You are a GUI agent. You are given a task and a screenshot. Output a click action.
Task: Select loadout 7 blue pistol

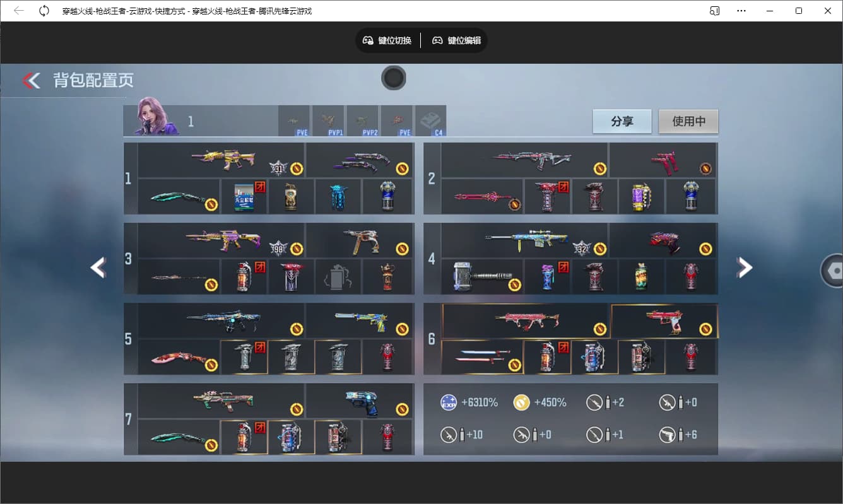pyautogui.click(x=360, y=401)
